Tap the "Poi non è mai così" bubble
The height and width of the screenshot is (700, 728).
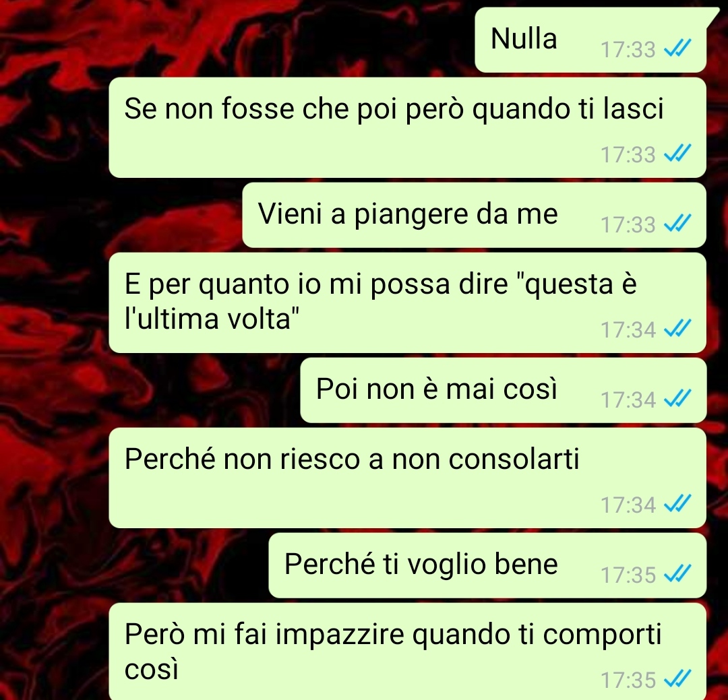click(x=504, y=390)
